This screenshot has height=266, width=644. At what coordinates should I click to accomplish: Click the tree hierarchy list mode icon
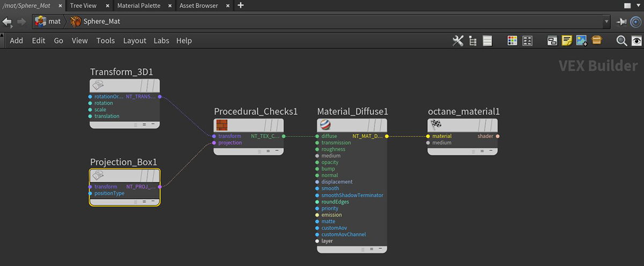(473, 41)
